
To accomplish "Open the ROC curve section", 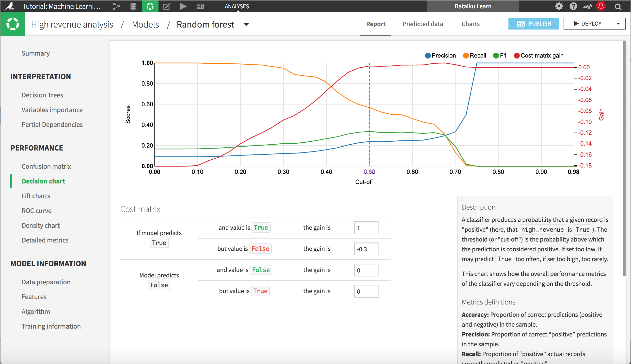I will click(x=36, y=211).
